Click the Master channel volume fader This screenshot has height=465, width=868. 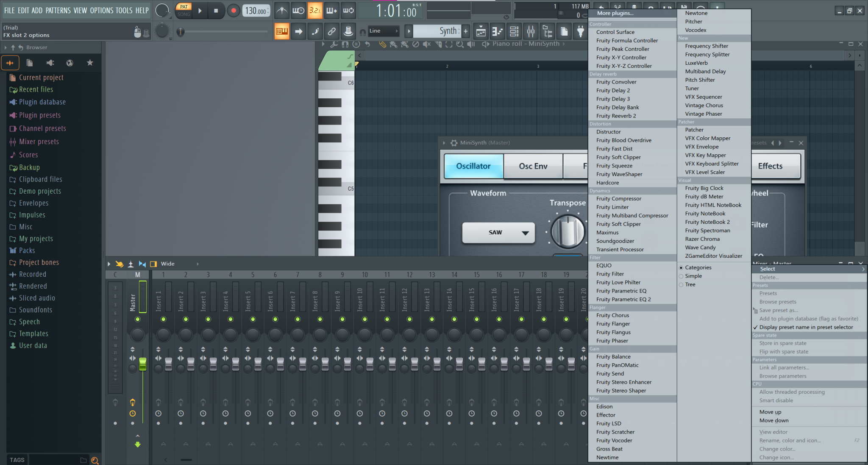pos(142,363)
